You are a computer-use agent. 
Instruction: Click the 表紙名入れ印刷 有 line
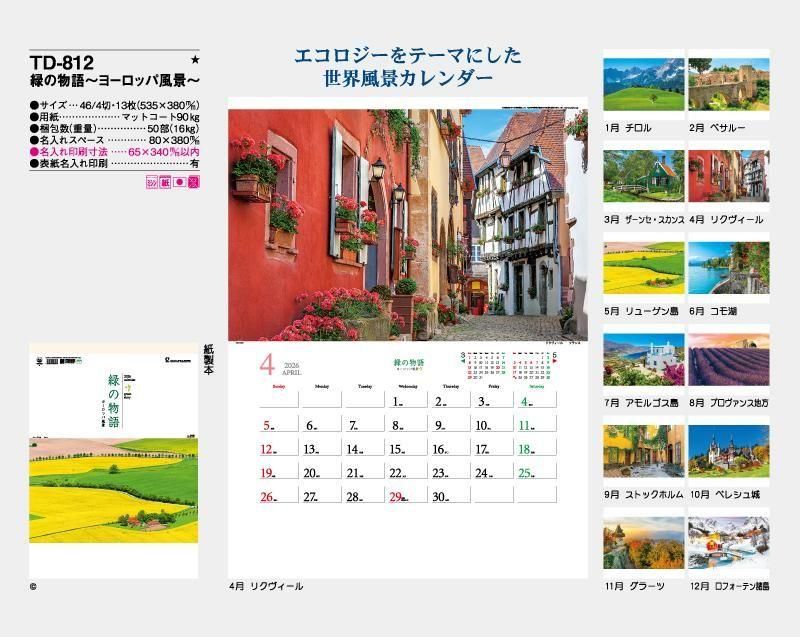coord(114,164)
